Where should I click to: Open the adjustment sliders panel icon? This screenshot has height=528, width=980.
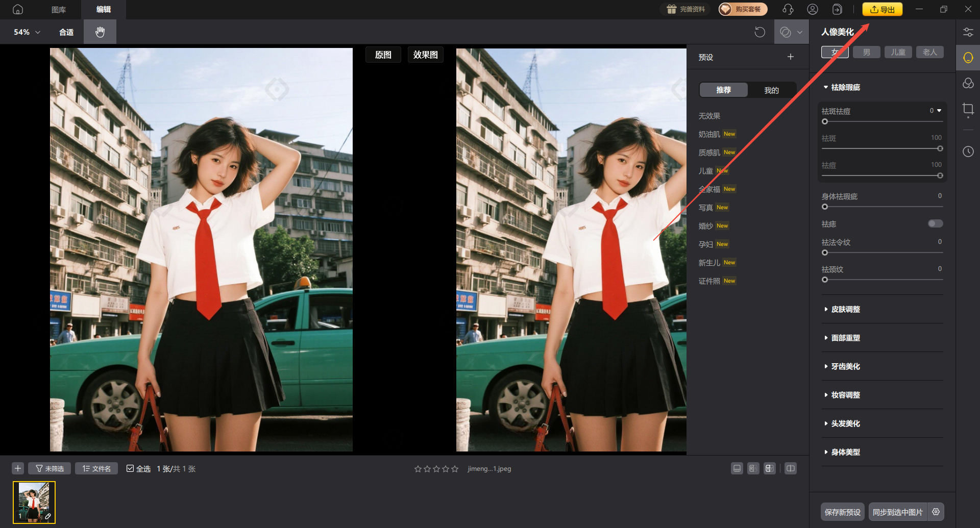click(x=968, y=32)
